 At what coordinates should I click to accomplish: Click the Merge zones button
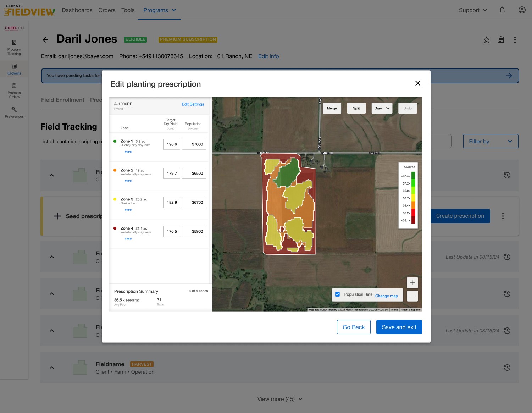pos(332,108)
